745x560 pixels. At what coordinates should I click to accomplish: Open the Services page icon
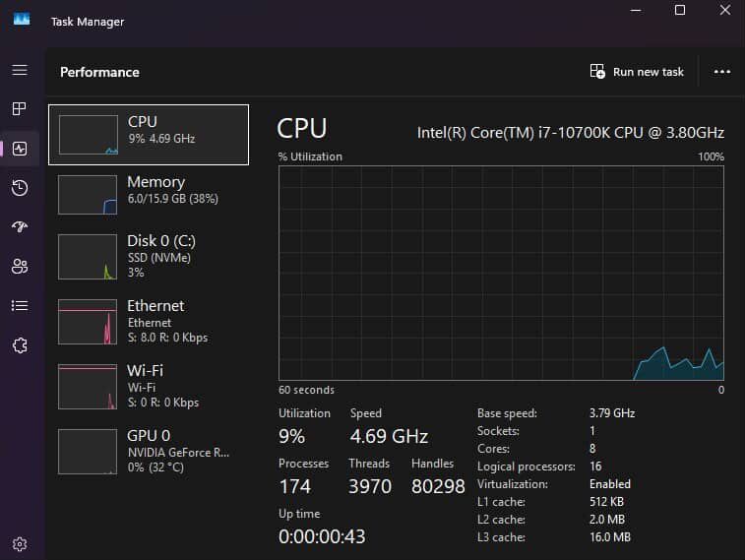click(20, 345)
